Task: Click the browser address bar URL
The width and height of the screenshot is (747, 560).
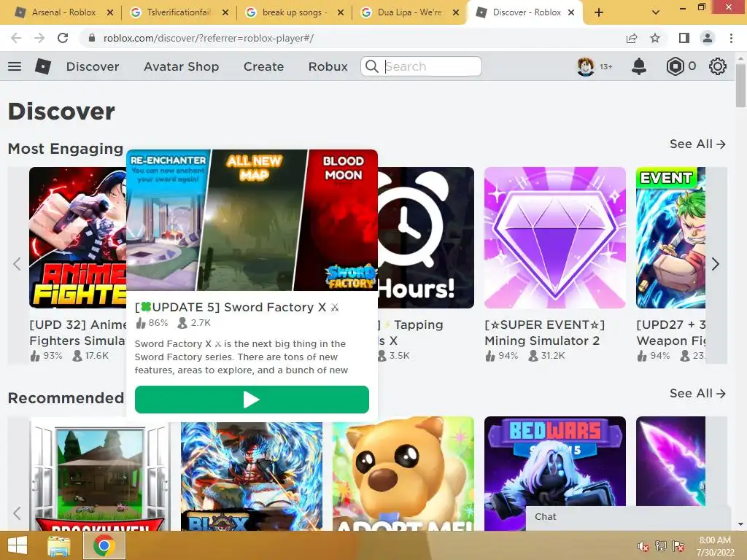Action: point(208,38)
